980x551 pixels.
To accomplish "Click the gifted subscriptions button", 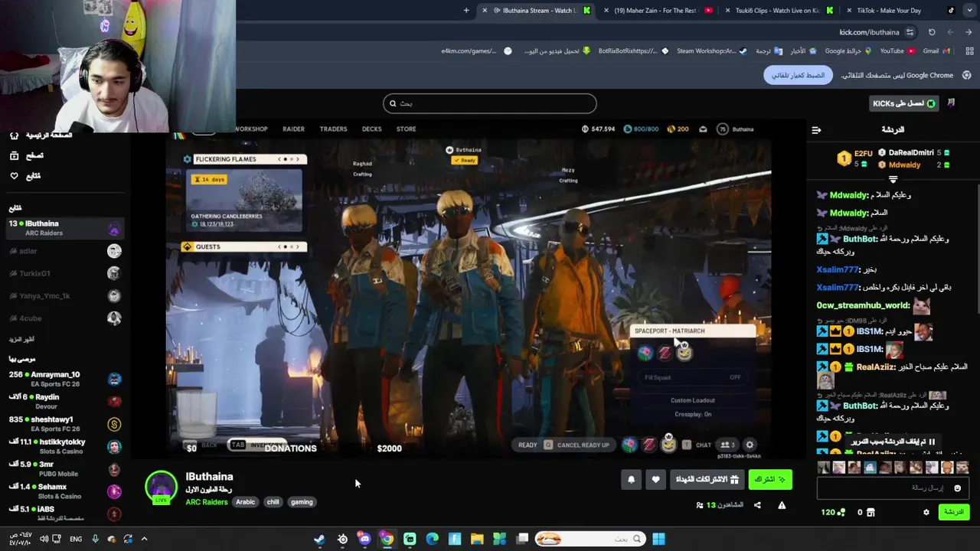I will 707,480.
